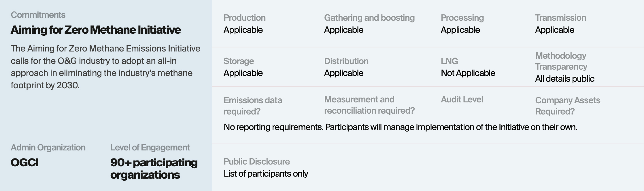644x191 pixels.
Task: Select the Storage Applicable cell
Action: coord(243,67)
